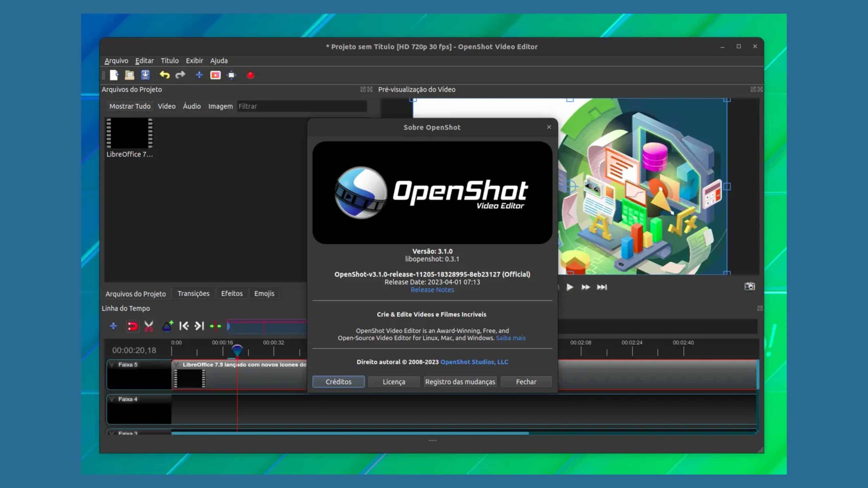Image resolution: width=868 pixels, height=488 pixels.
Task: Click the horizontal timeline scrollbar
Action: pos(350,433)
